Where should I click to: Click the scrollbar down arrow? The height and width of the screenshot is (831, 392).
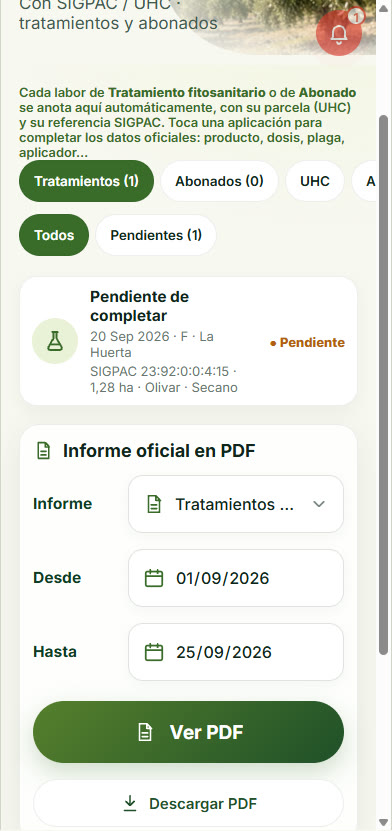pyautogui.click(x=384, y=823)
